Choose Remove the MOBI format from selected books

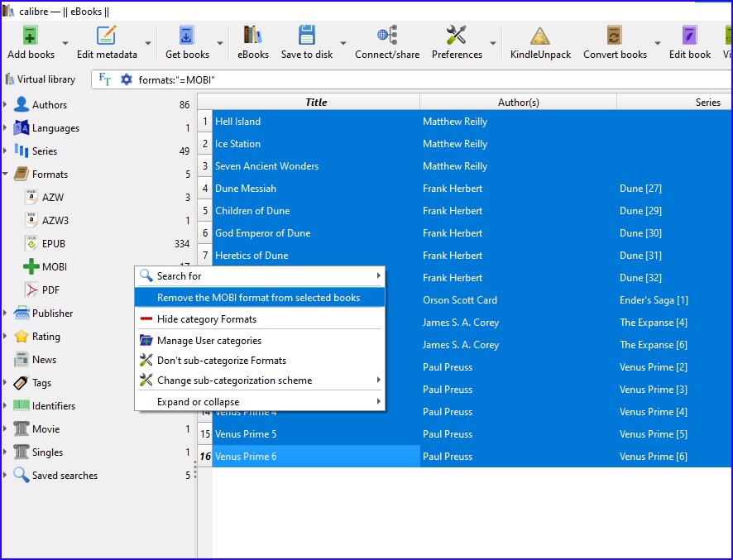(258, 298)
